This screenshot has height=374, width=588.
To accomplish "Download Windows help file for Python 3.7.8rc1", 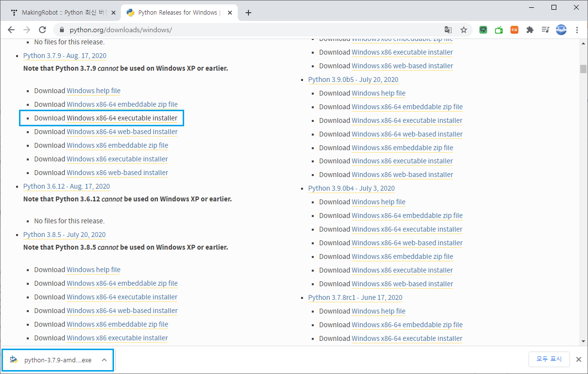I will tap(379, 311).
